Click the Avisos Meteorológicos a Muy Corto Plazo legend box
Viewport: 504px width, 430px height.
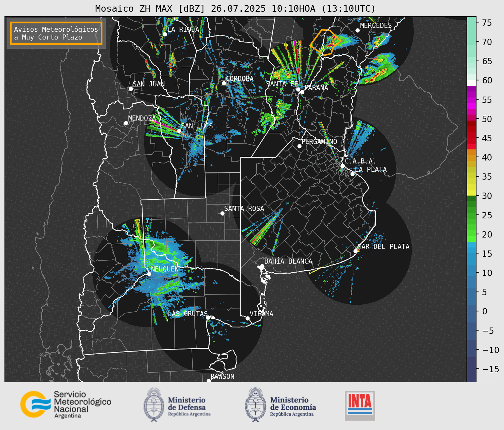coord(56,33)
